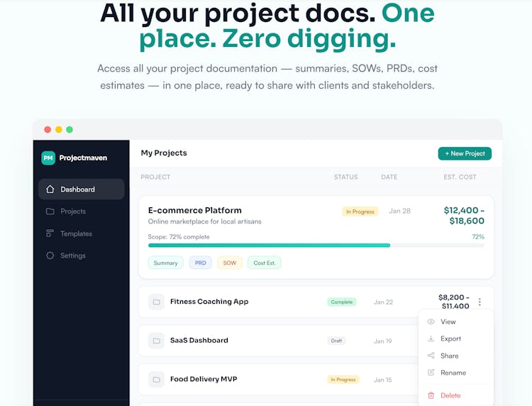The height and width of the screenshot is (406, 532).
Task: Open Dashboard in the sidebar
Action: (x=82, y=189)
